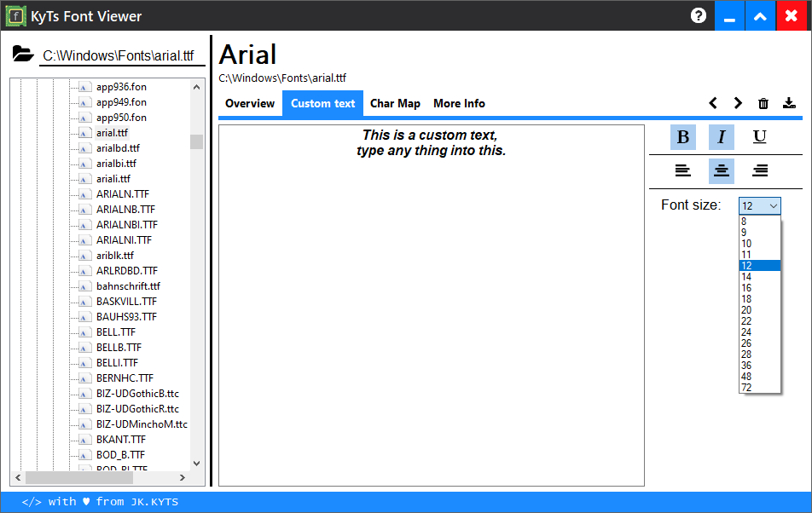812x513 pixels.
Task: Click file icon next to BOD_B.TTF
Action: click(84, 455)
